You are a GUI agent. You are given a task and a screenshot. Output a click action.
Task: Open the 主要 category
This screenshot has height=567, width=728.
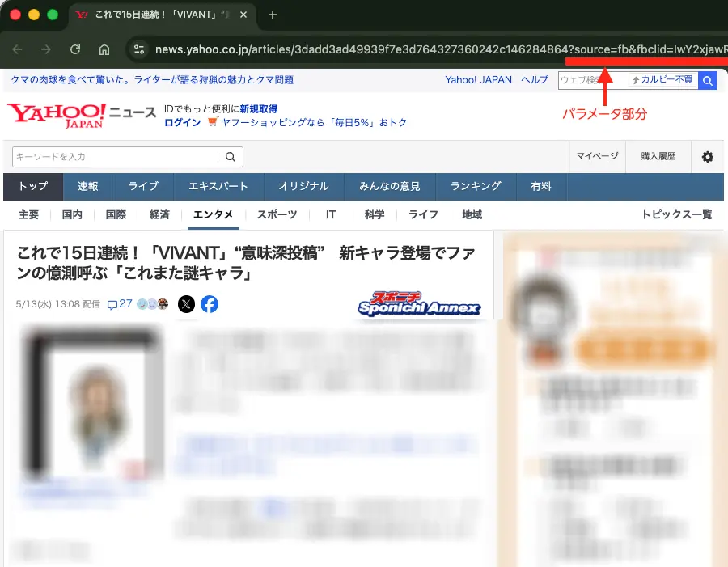pyautogui.click(x=29, y=214)
